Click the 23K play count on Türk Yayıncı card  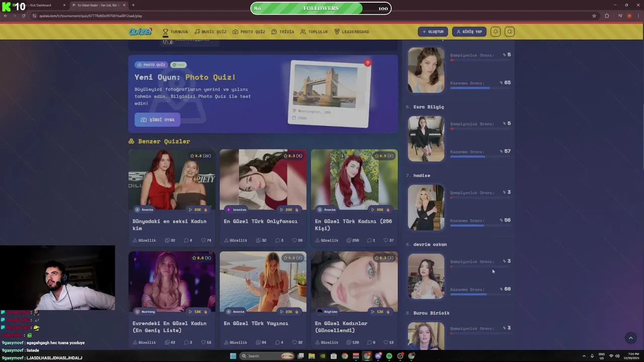[289, 312]
